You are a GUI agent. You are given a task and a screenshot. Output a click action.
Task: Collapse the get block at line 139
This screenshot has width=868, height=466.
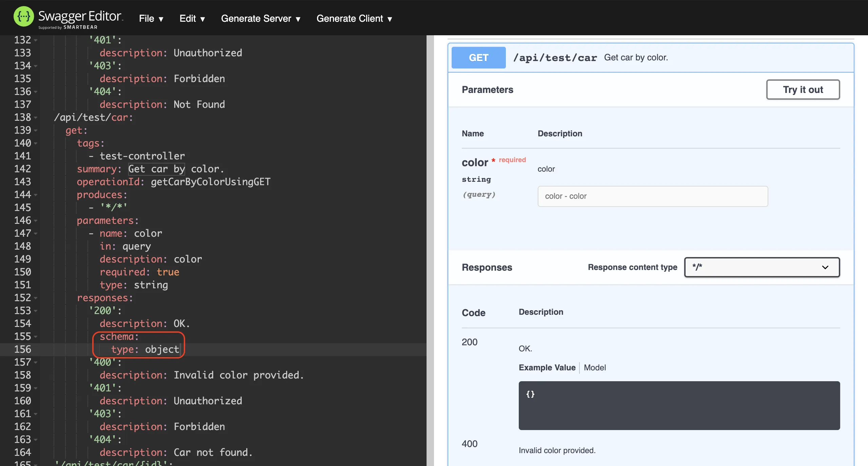(36, 131)
